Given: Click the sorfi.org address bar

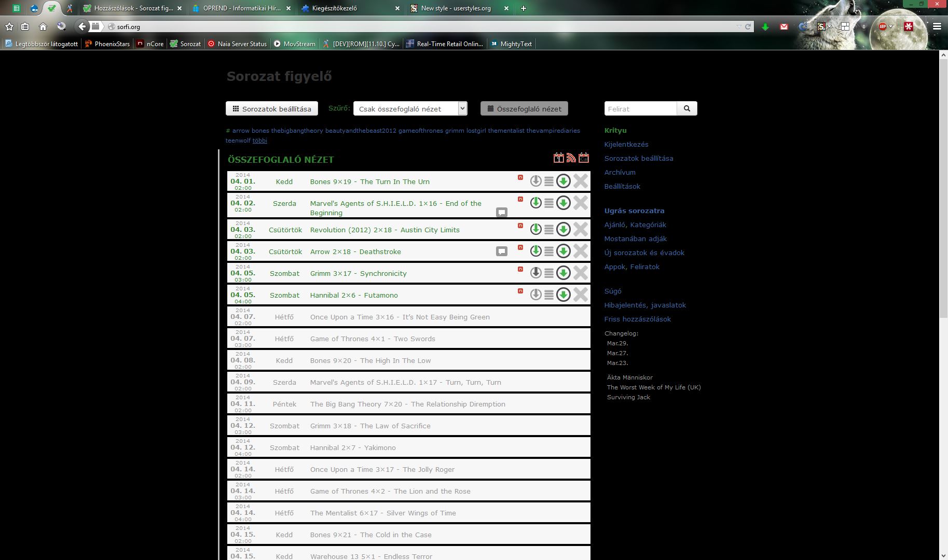Looking at the screenshot, I should pos(420,26).
